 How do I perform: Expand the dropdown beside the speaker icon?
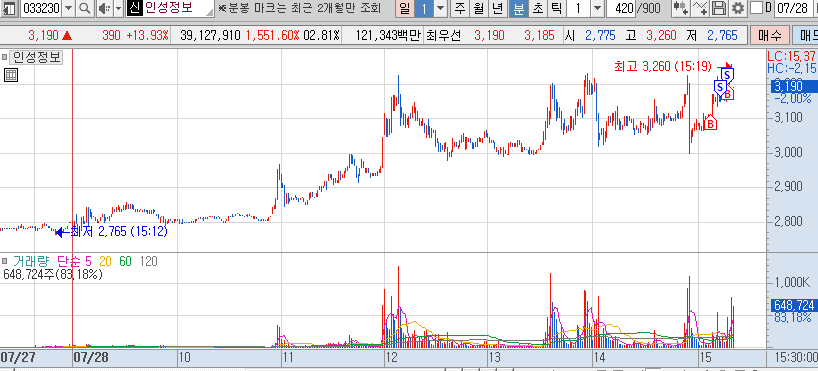[118, 8]
